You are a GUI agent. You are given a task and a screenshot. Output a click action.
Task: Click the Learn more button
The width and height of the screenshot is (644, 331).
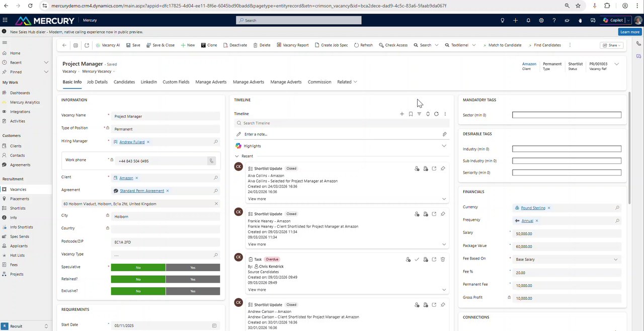630,32
